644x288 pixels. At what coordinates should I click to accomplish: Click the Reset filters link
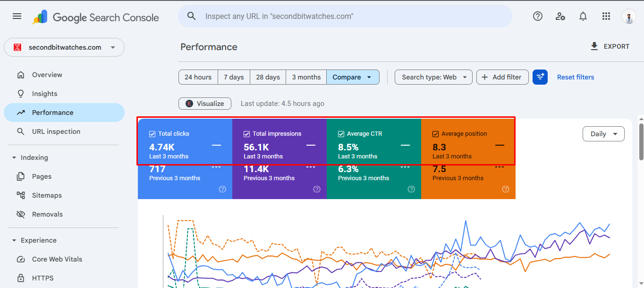click(x=576, y=77)
